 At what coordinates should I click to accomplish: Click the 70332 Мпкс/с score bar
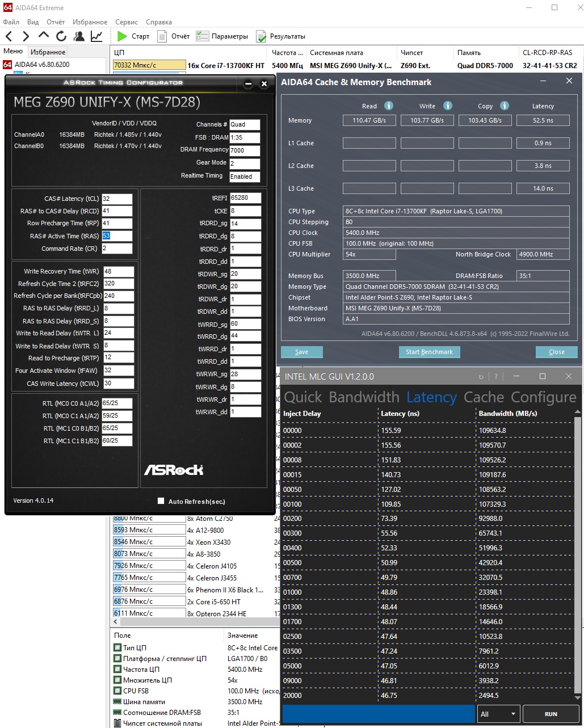pos(149,65)
